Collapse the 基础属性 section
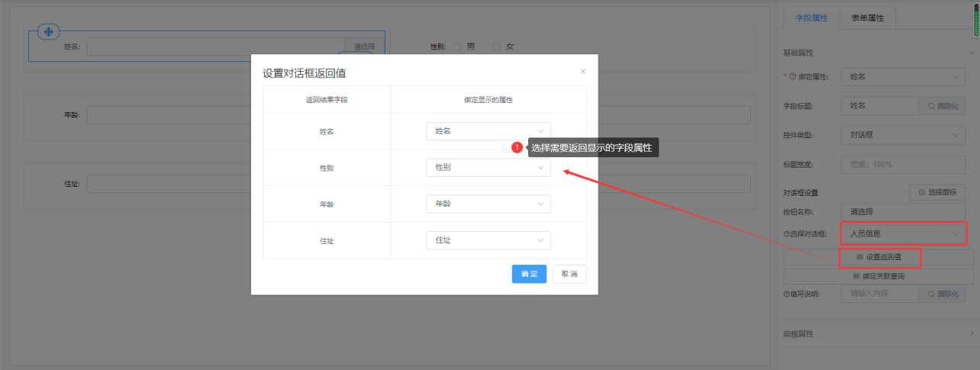Viewport: 980px width, 370px height. click(972, 53)
